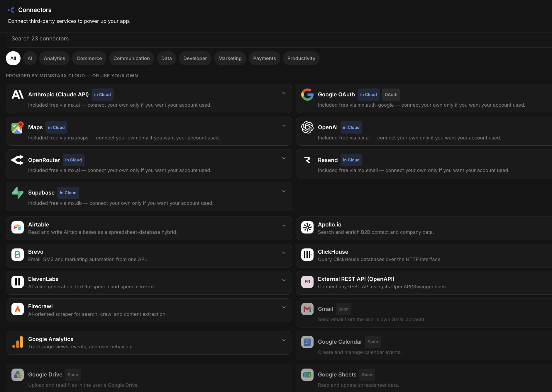Filter by Marketing category

[230, 58]
